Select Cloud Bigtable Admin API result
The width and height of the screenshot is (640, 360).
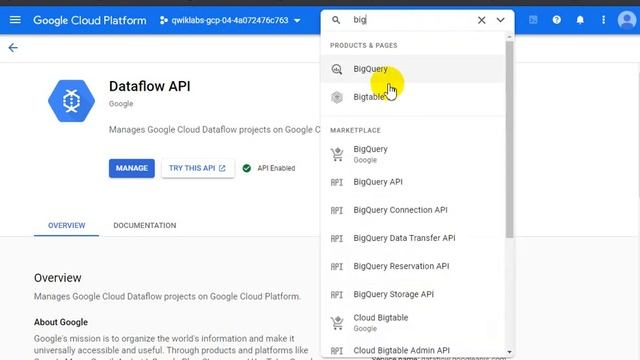[x=413, y=350]
